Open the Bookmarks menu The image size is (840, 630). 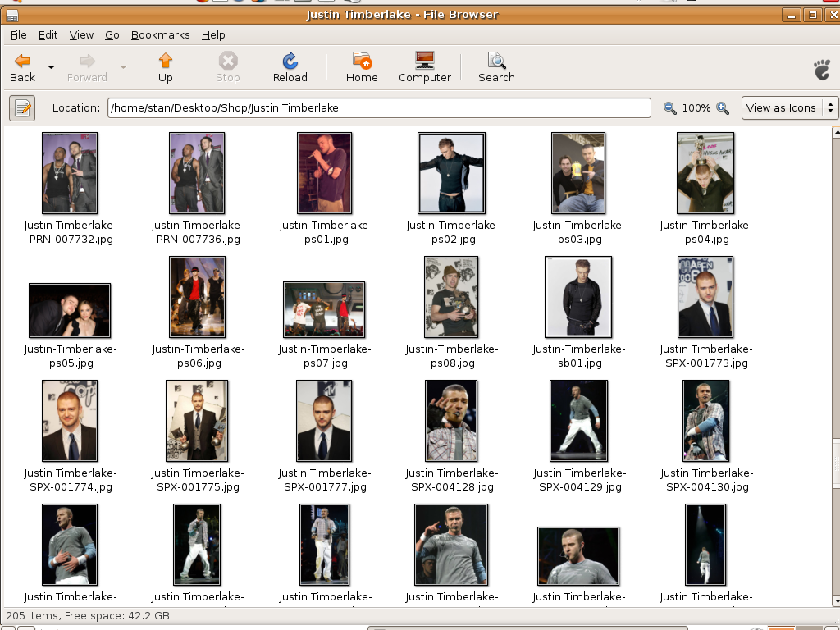(x=160, y=35)
